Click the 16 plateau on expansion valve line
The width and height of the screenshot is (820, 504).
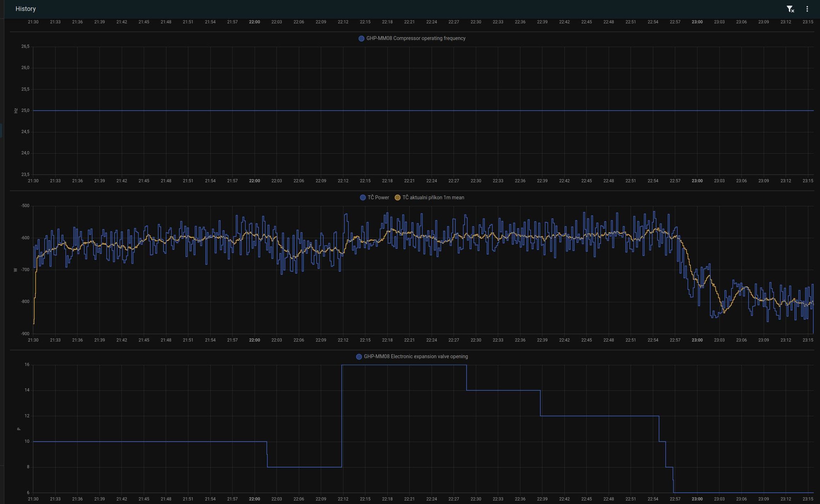pos(404,365)
